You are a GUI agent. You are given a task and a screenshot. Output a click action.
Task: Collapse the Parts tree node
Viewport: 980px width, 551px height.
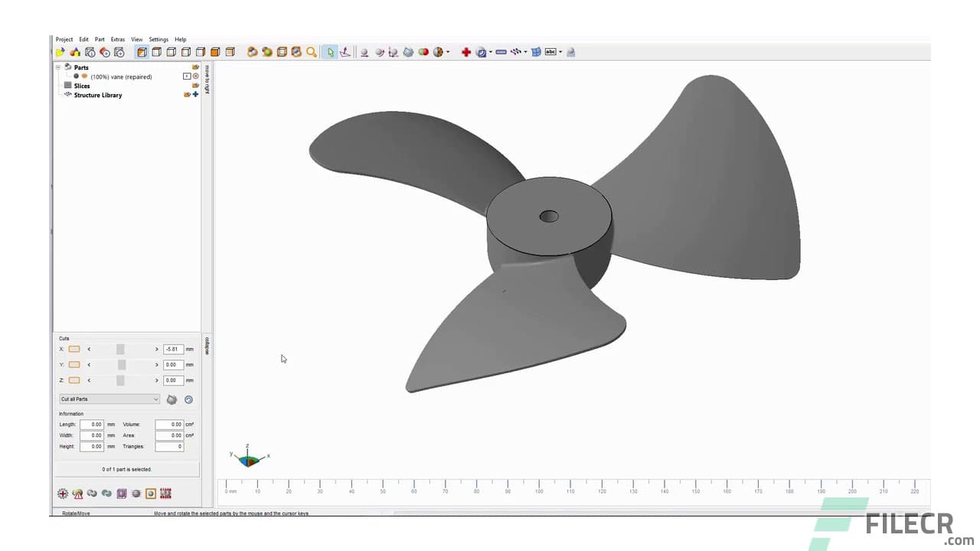coord(58,67)
